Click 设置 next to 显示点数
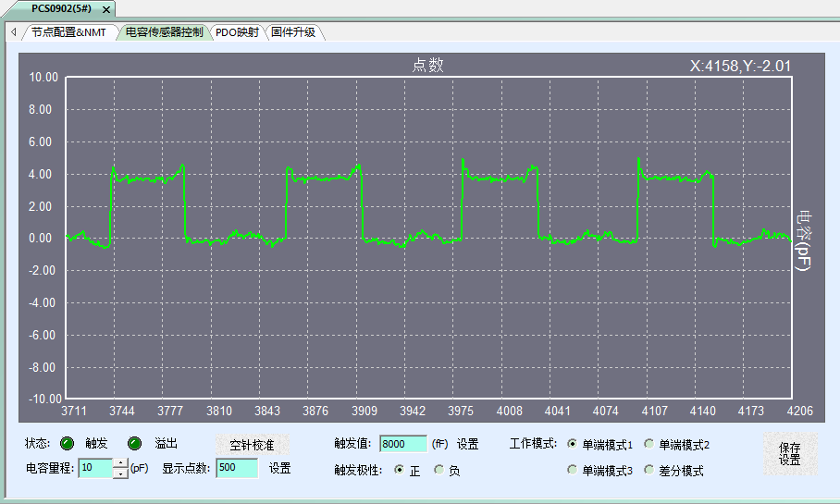The width and height of the screenshot is (840, 504). 279,469
